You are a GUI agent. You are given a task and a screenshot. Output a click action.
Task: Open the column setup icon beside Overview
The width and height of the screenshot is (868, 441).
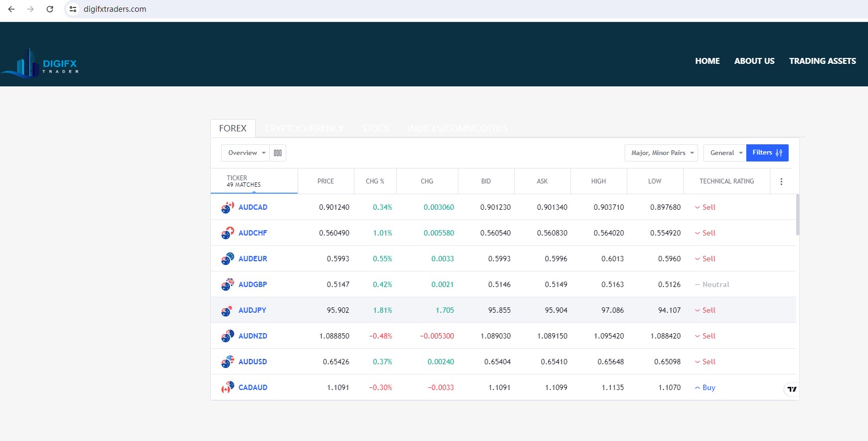coord(278,153)
